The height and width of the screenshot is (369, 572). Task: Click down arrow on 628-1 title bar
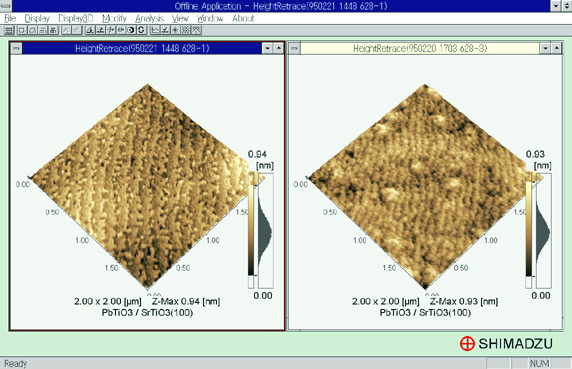(x=267, y=48)
